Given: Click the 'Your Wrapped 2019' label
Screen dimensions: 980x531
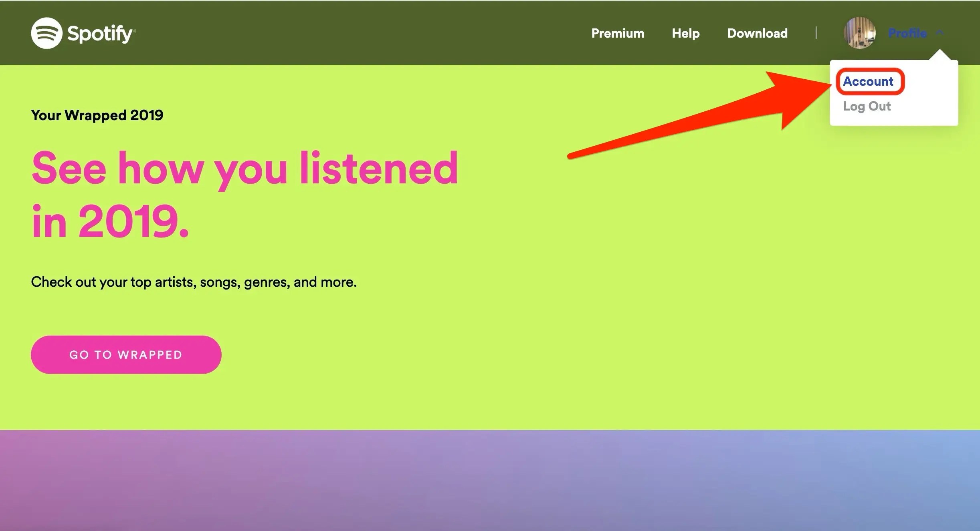Looking at the screenshot, I should click(x=97, y=115).
